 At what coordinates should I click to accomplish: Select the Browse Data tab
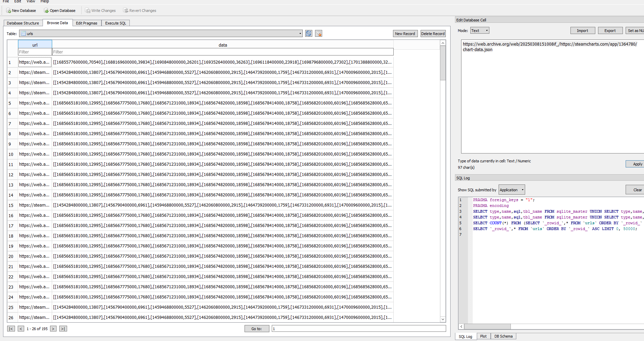(58, 23)
